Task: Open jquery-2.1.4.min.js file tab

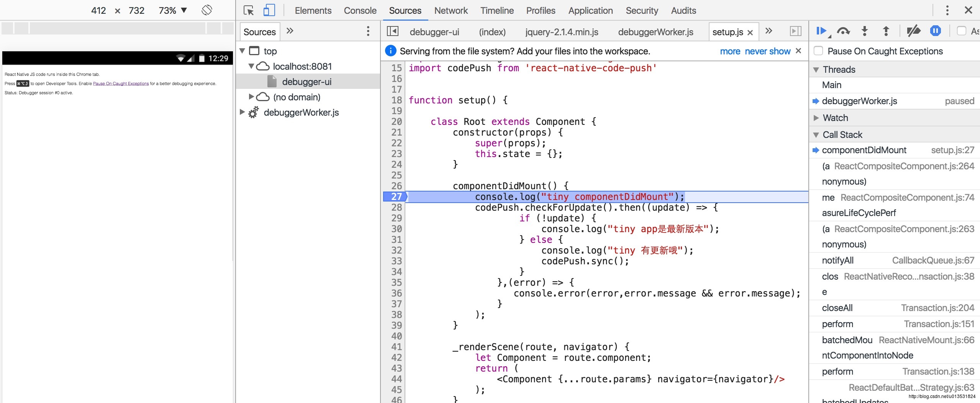Action: point(562,32)
